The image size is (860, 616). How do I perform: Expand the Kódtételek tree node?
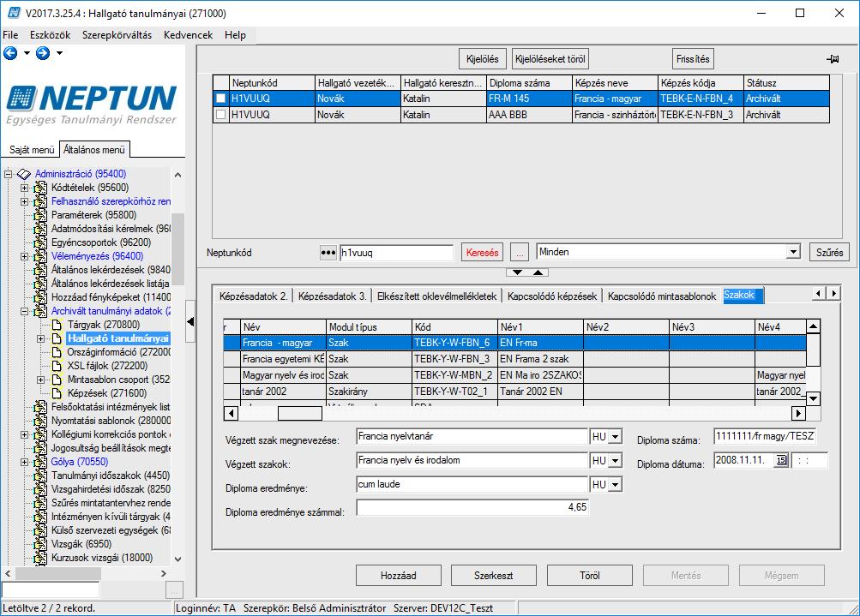pyautogui.click(x=24, y=188)
